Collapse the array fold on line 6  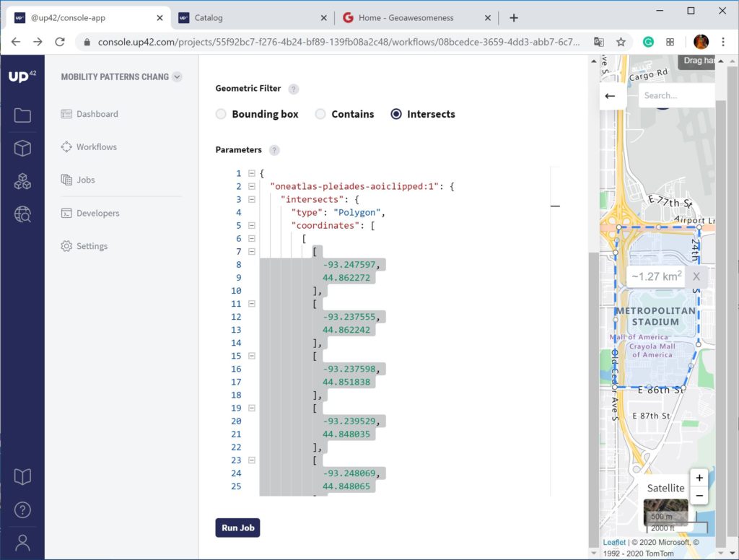[252, 239]
